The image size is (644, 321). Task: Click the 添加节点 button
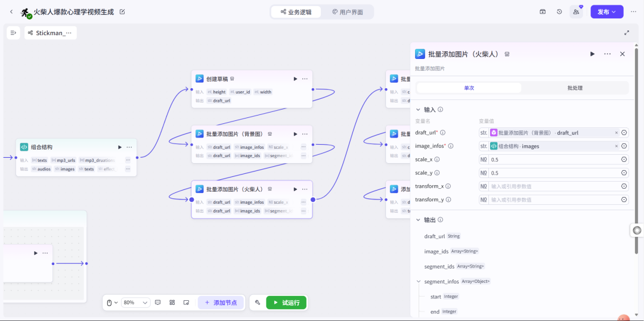(x=221, y=303)
